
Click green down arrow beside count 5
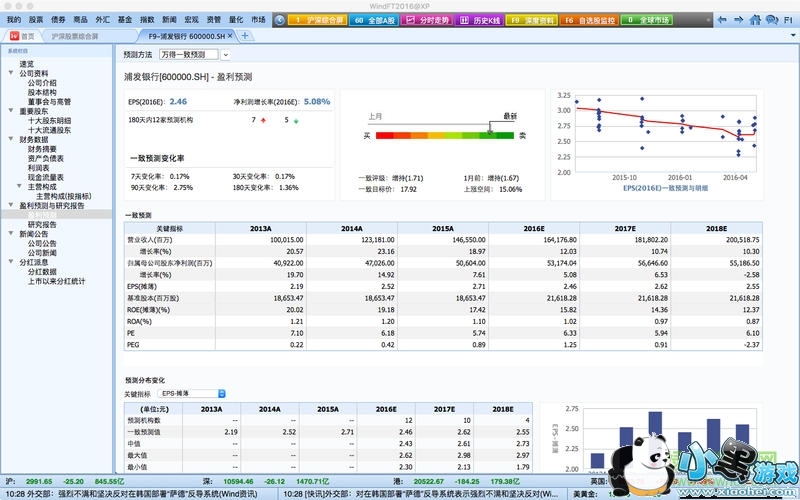point(296,121)
